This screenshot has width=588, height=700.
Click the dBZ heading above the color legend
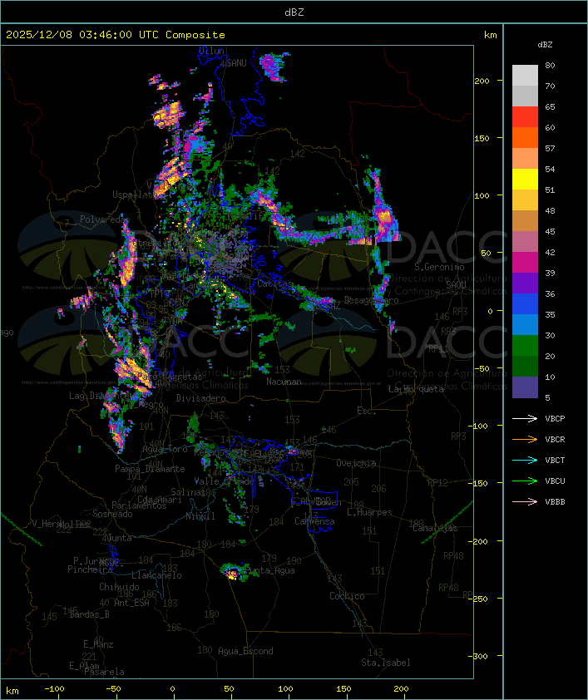coord(545,45)
